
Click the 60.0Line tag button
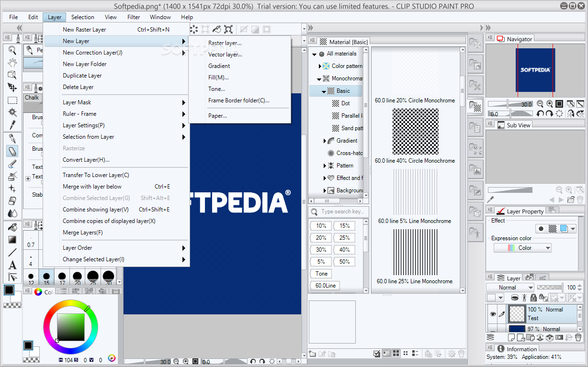pos(326,286)
